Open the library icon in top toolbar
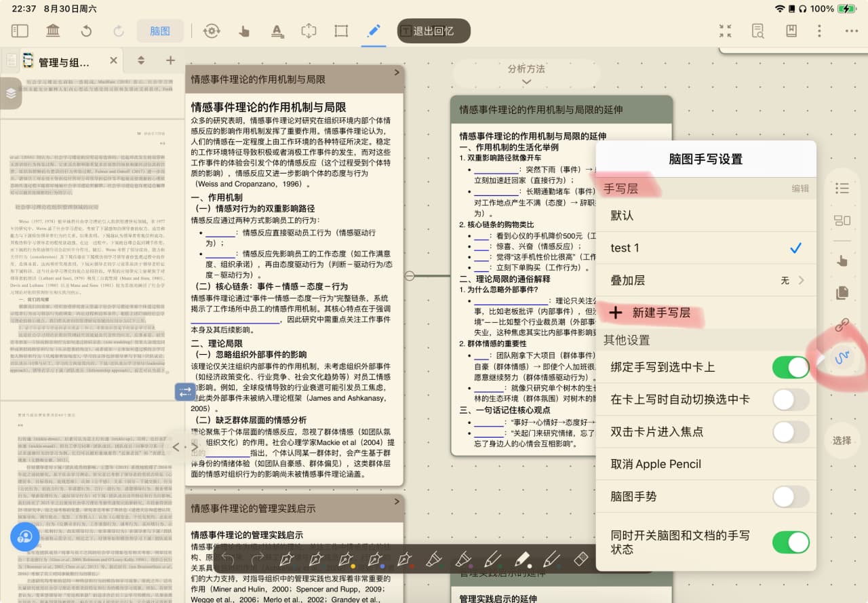 (53, 31)
